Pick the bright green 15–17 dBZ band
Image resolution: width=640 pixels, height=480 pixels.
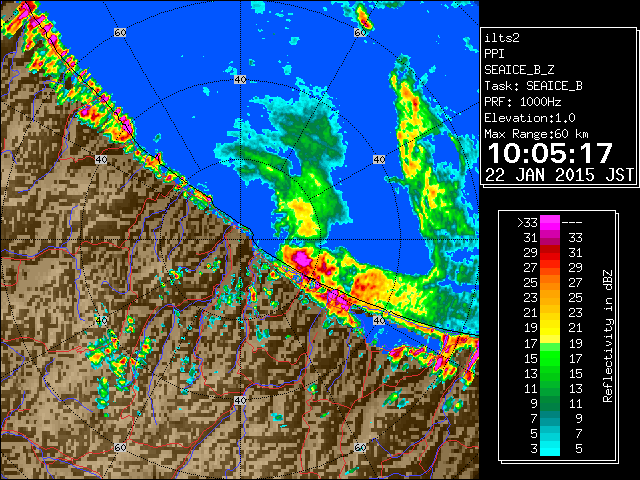coord(550,358)
